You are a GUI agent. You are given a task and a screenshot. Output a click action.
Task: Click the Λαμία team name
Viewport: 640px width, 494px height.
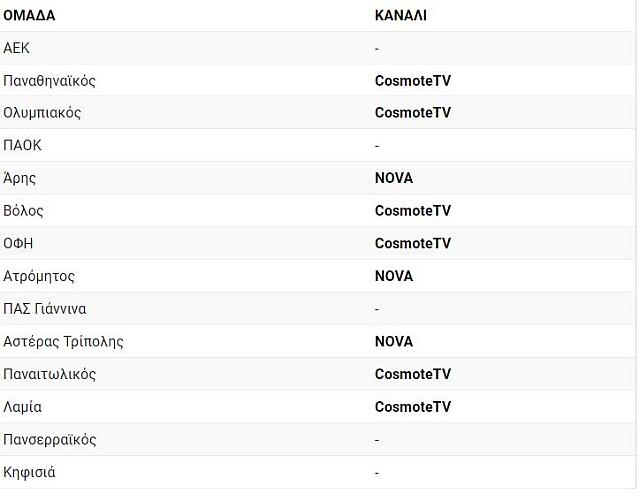click(22, 407)
